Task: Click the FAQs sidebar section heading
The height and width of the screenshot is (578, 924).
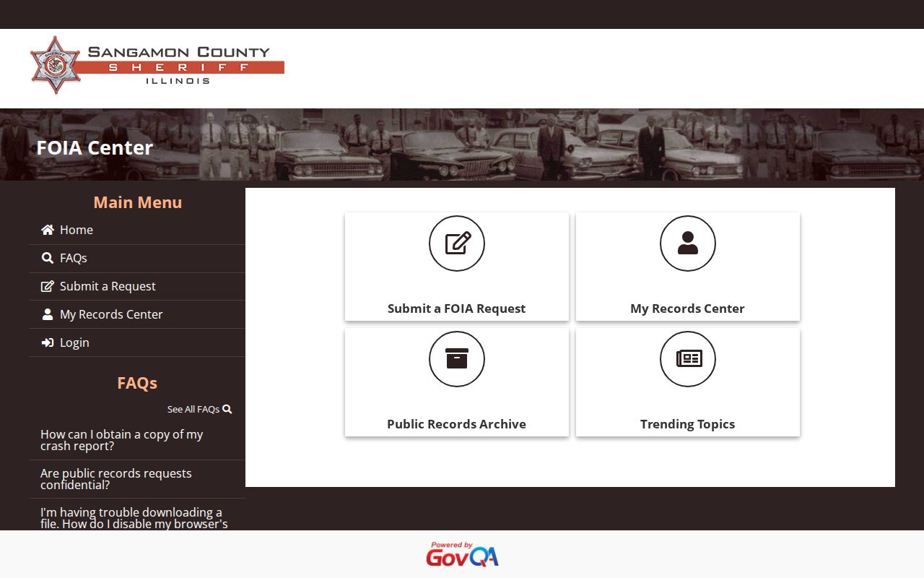Action: tap(137, 383)
